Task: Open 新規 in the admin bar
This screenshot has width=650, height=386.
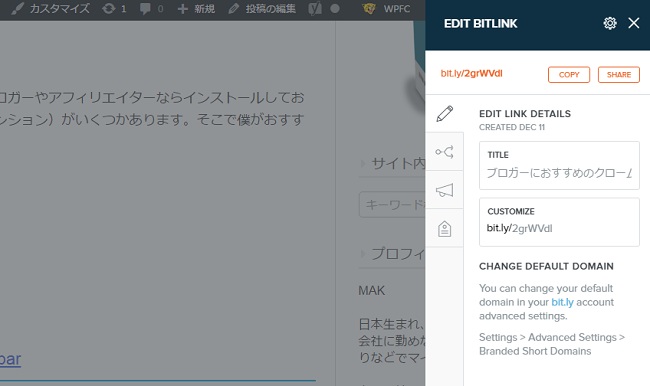Action: pyautogui.click(x=196, y=9)
